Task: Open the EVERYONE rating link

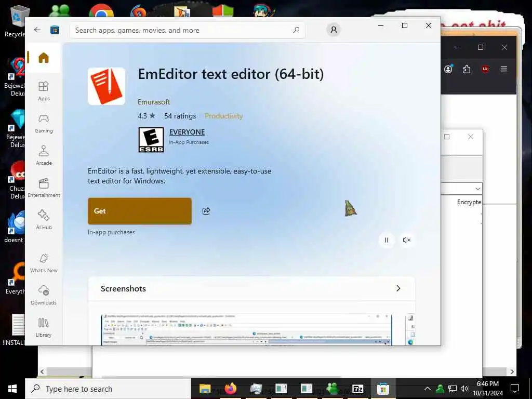Action: (x=187, y=132)
